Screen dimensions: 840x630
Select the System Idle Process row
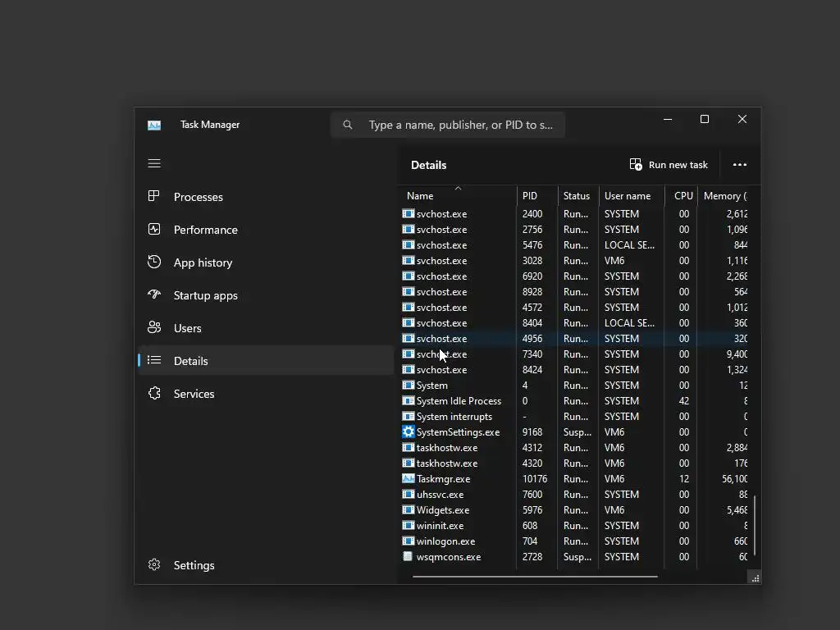click(x=574, y=400)
